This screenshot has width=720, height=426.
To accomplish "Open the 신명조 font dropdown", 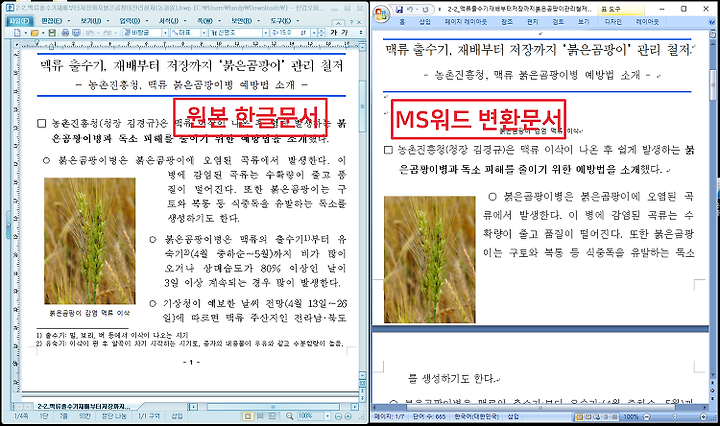I will pyautogui.click(x=265, y=33).
